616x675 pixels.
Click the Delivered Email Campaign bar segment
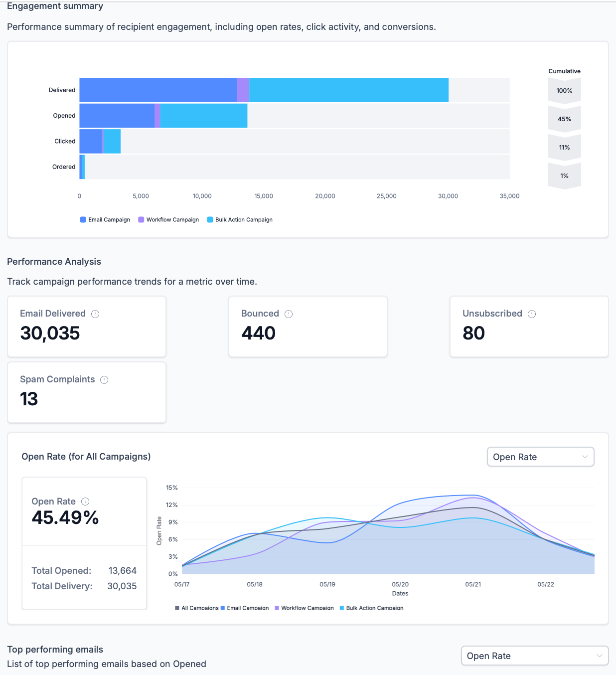click(x=158, y=90)
